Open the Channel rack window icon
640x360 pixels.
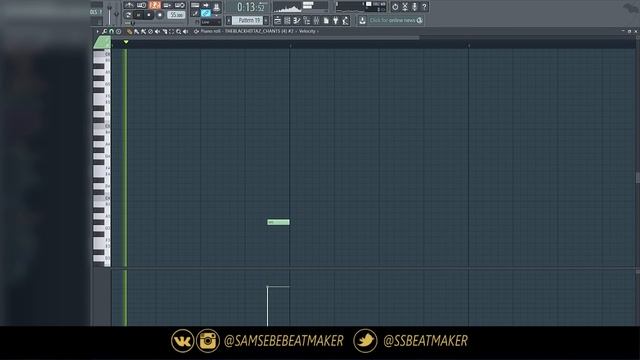[287, 20]
